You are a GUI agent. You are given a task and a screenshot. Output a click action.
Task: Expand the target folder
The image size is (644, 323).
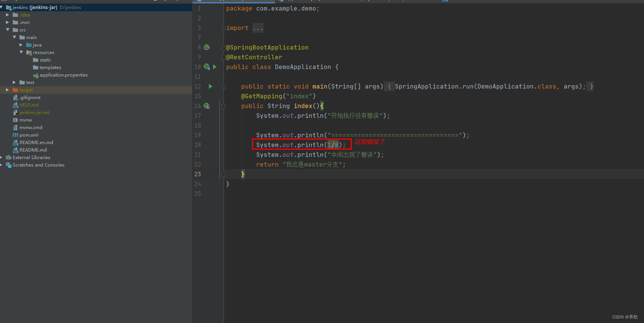click(x=8, y=90)
